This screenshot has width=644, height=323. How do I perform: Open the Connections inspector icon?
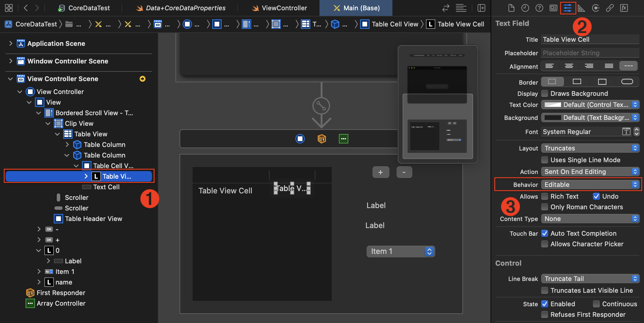596,8
